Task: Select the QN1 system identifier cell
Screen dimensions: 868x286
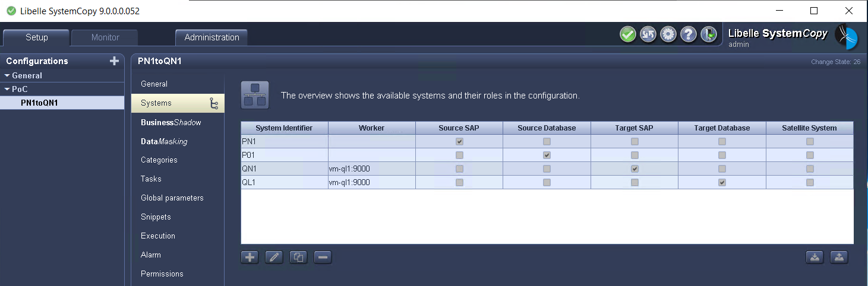Action: click(x=284, y=169)
